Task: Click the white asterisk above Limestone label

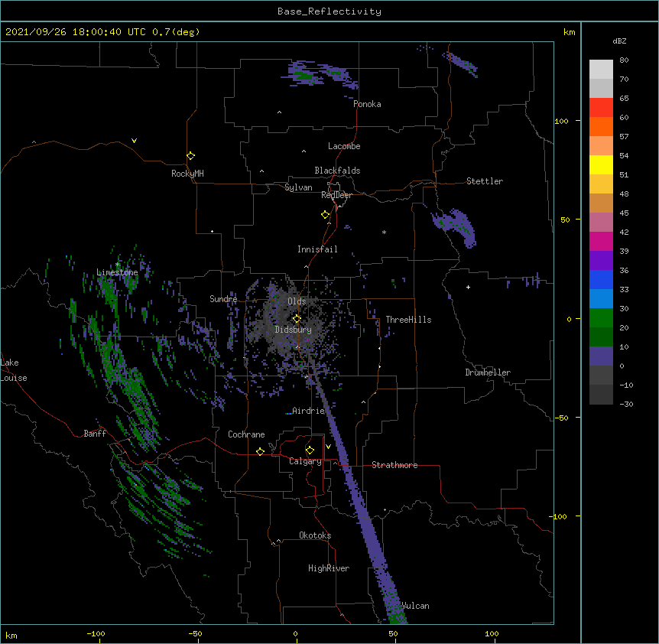Action: [117, 265]
